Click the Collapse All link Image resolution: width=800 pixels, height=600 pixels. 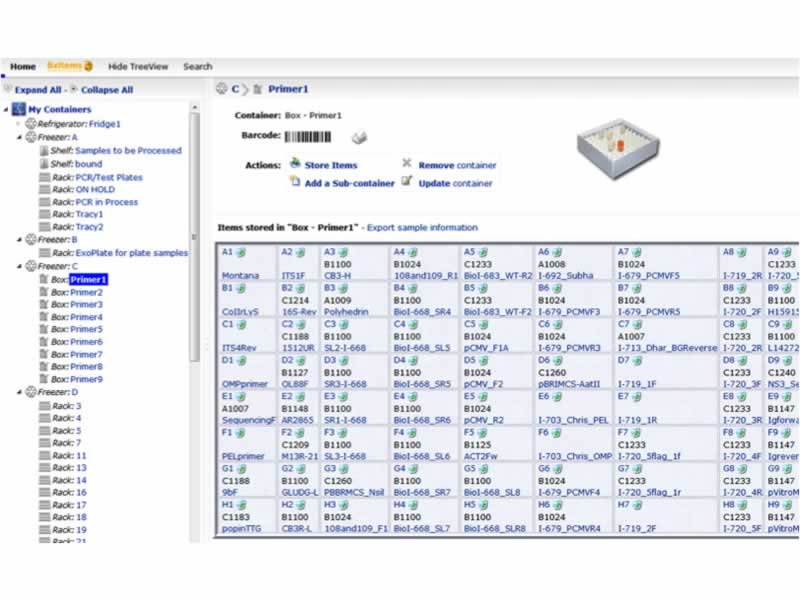(x=106, y=89)
